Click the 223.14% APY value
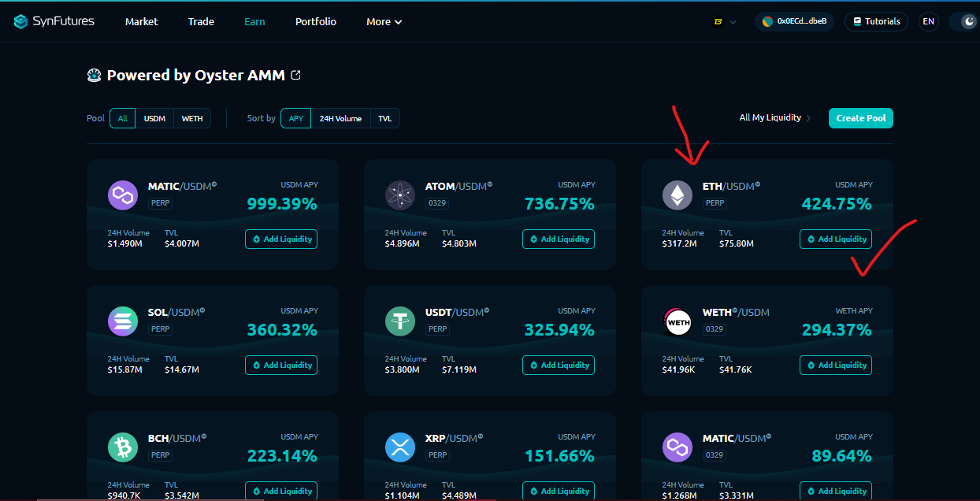 pyautogui.click(x=282, y=456)
